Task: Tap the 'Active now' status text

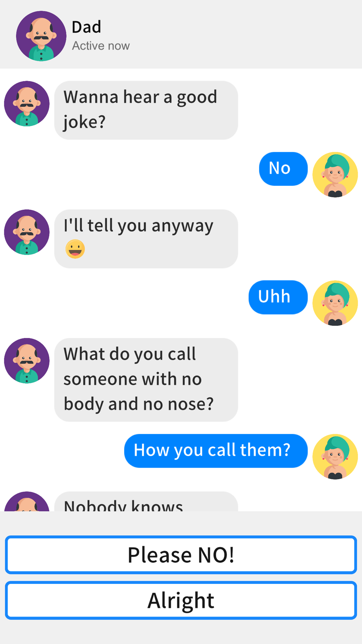Action: (x=101, y=46)
